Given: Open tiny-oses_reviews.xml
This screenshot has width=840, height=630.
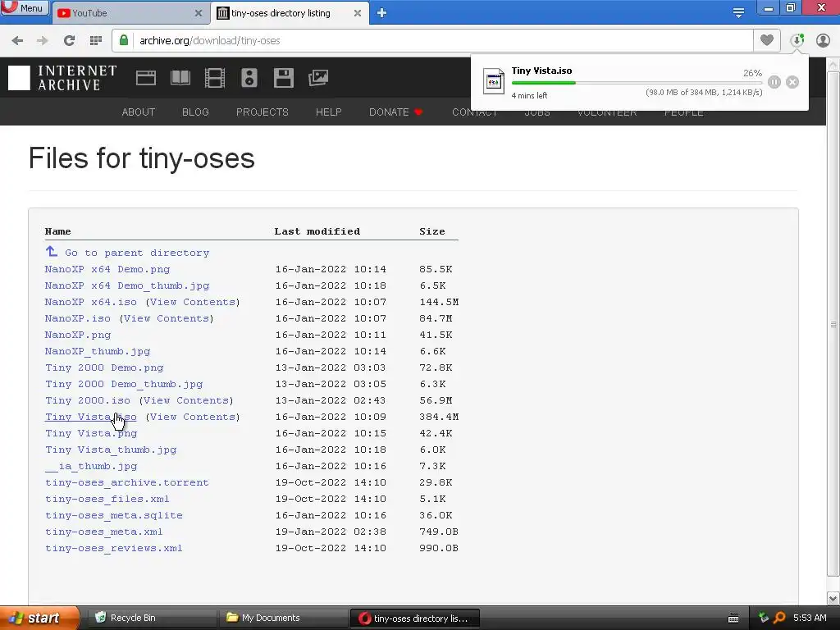Looking at the screenshot, I should click(x=113, y=548).
